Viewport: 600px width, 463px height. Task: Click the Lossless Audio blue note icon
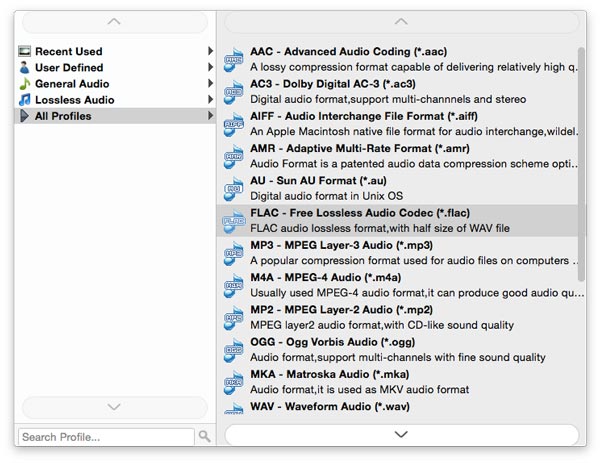coord(24,99)
